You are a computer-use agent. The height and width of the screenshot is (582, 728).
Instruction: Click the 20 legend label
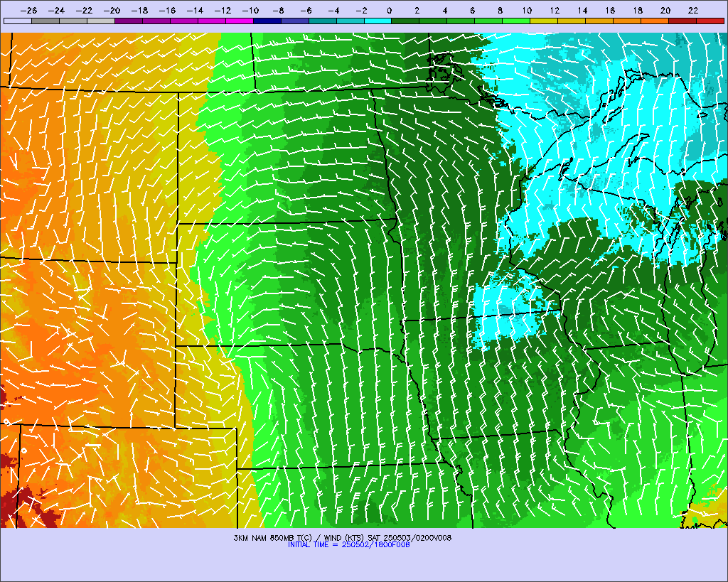[x=665, y=10]
